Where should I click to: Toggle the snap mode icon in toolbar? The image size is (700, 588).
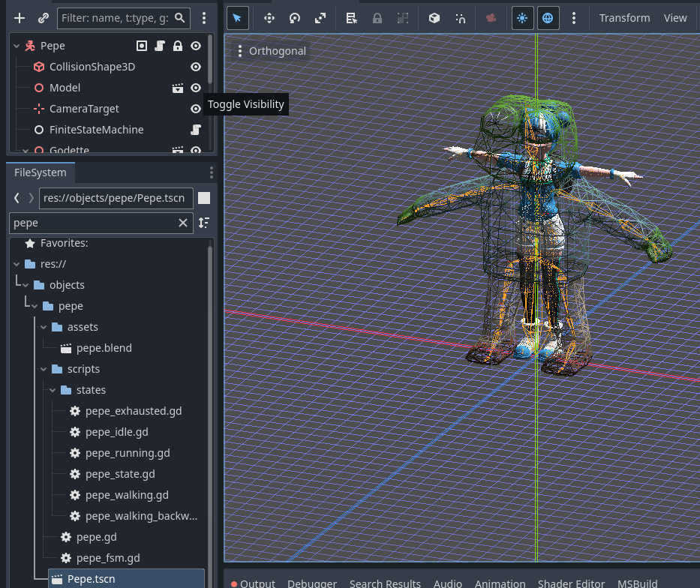point(461,18)
